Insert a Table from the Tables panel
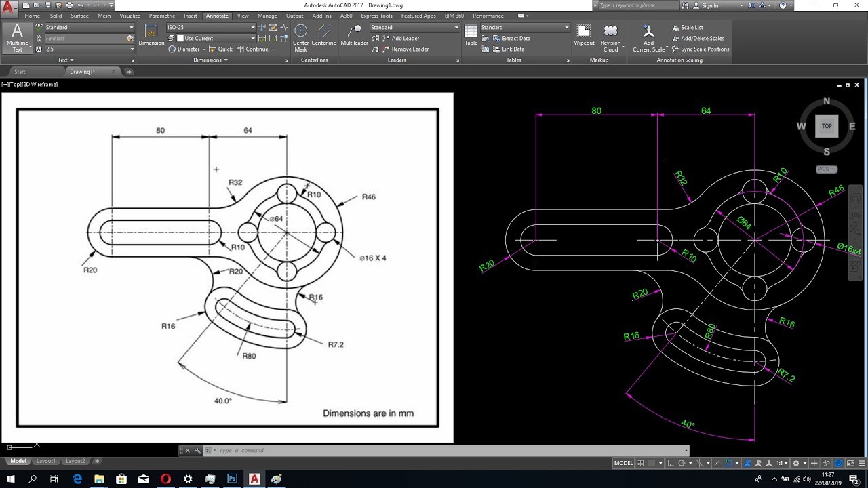Image resolution: width=868 pixels, height=488 pixels. click(471, 35)
